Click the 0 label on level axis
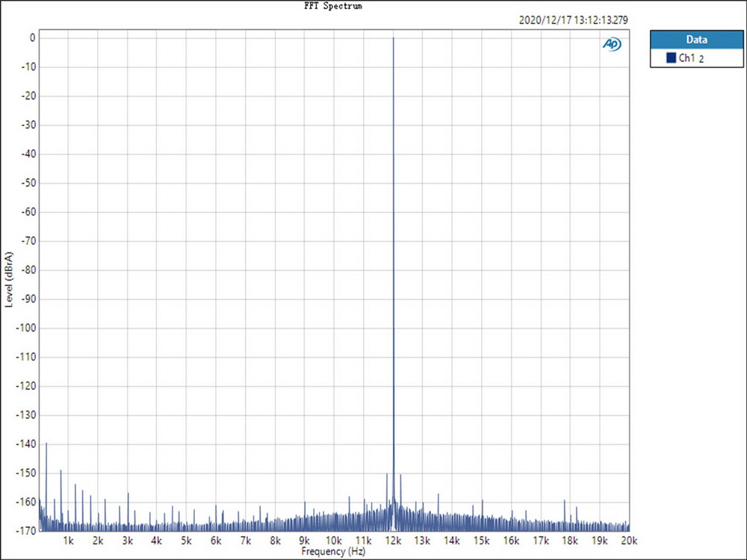The width and height of the screenshot is (747, 560). 33,37
